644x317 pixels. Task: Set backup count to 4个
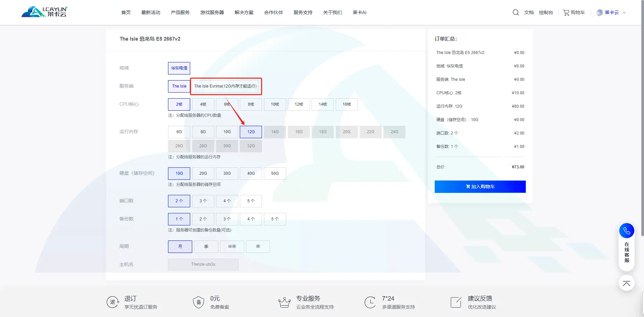251,219
